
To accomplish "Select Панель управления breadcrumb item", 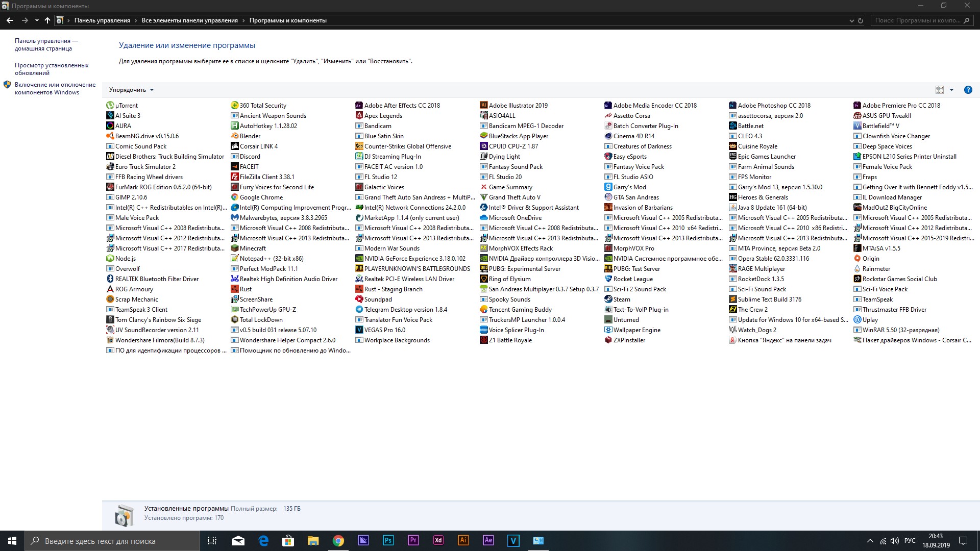I will click(102, 20).
